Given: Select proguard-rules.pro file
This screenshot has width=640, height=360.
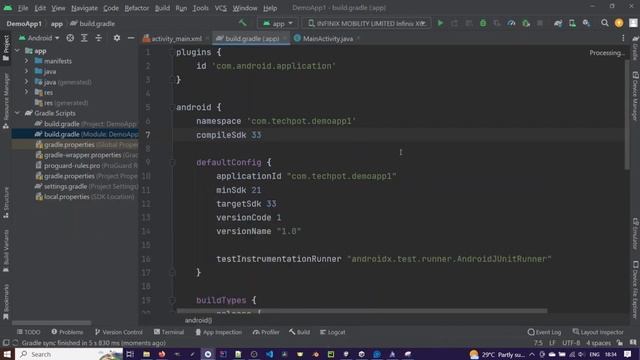Looking at the screenshot, I should pyautogui.click(x=87, y=165).
